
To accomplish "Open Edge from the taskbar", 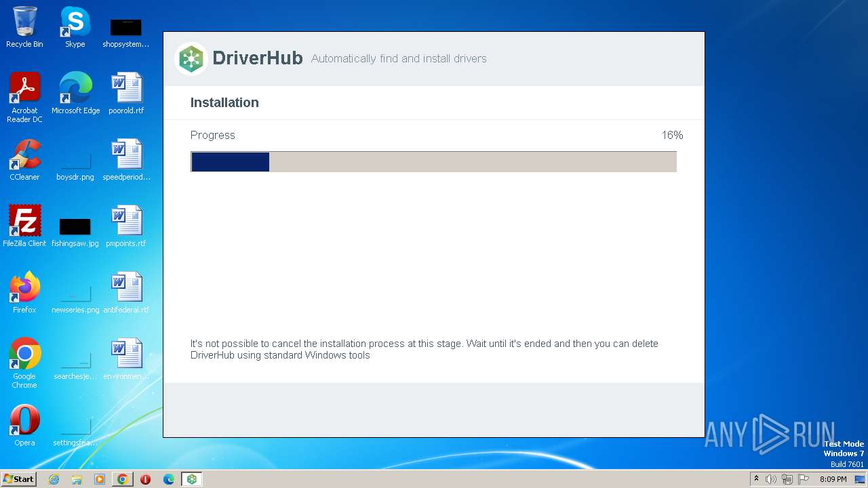I will point(169,479).
